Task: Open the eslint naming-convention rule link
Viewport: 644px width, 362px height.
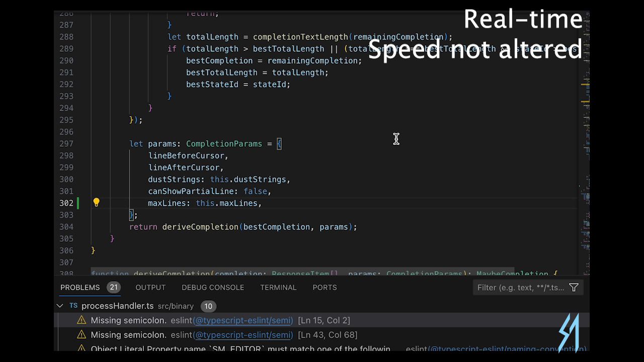Action: tap(507, 348)
